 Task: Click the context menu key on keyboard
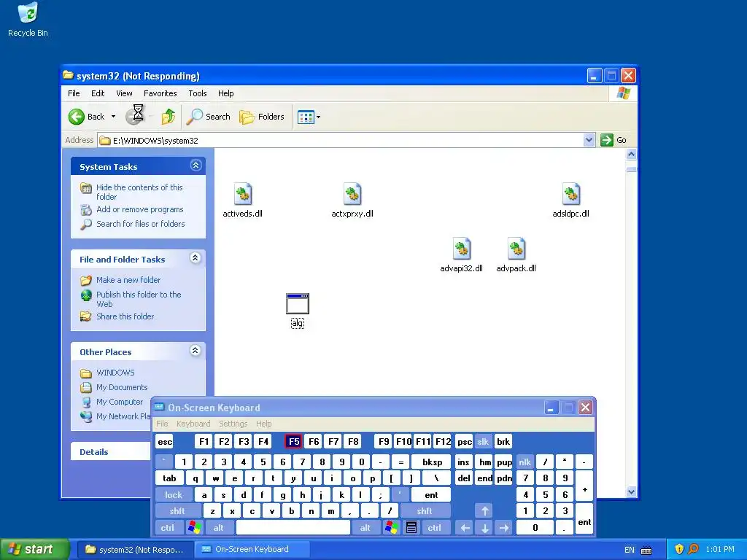[x=411, y=527]
